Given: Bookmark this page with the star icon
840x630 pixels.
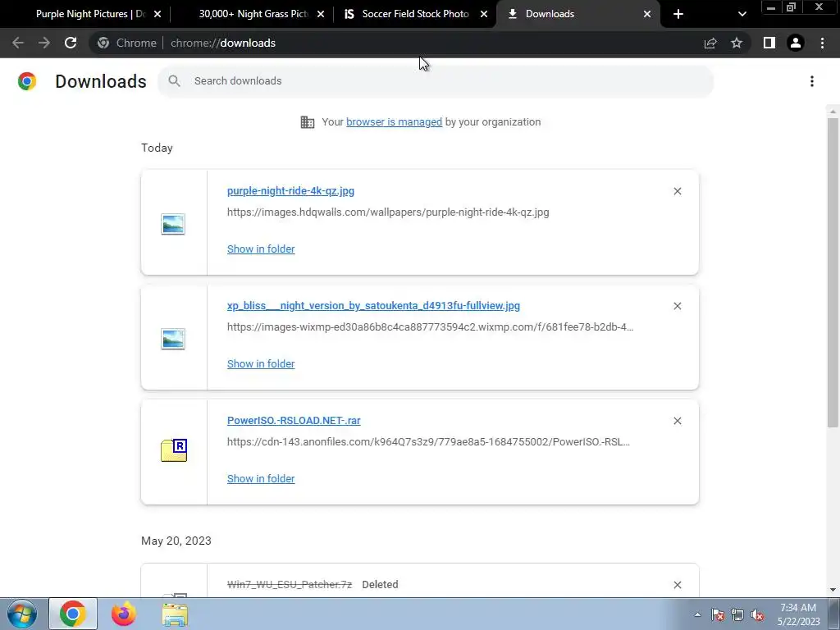Looking at the screenshot, I should (737, 43).
